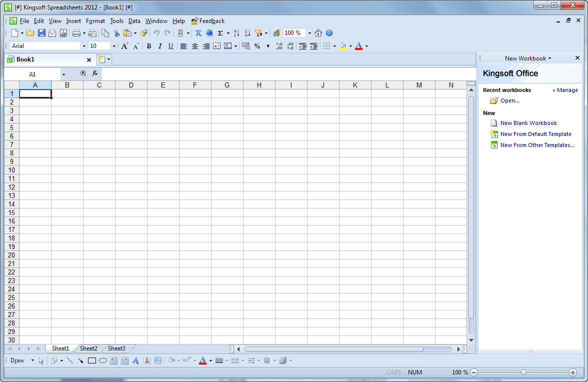Insert WordArt from the Draw toolbar
The height and width of the screenshot is (382, 588).
click(x=136, y=360)
